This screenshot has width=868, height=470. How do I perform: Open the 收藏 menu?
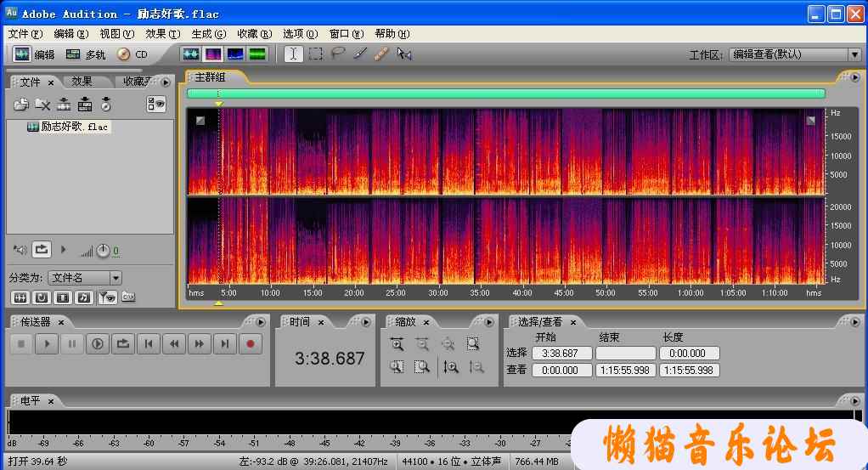point(255,34)
